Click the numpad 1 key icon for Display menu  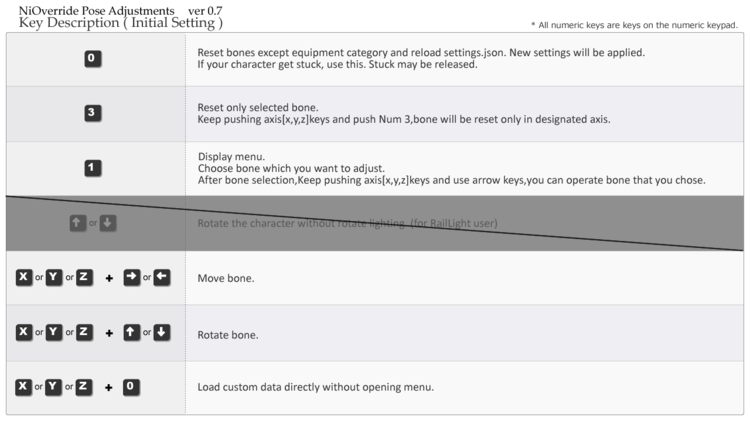(x=93, y=168)
